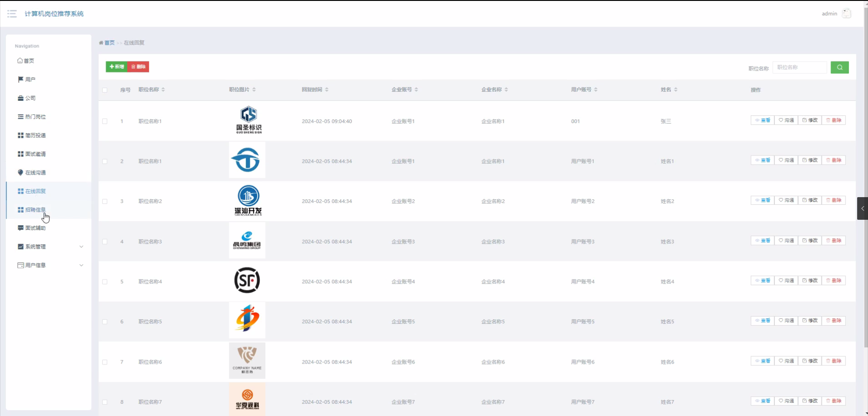
Task: Click 沟通 button for 姓名1 row
Action: point(786,160)
